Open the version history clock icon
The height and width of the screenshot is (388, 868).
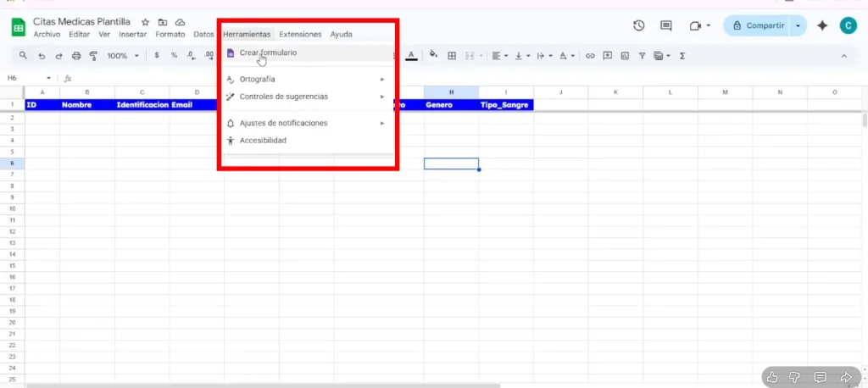click(x=639, y=25)
